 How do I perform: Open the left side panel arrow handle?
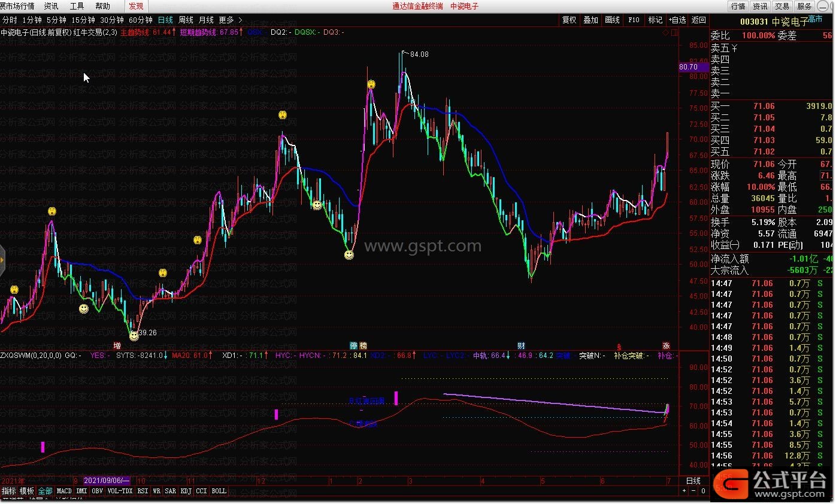click(x=2, y=261)
